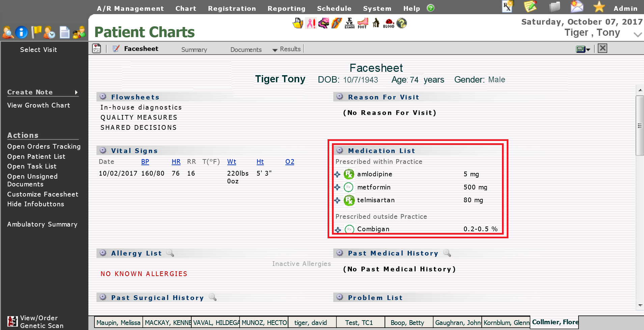Click the green Rx icon beside amlodipine
The height and width of the screenshot is (330, 644).
click(x=348, y=174)
